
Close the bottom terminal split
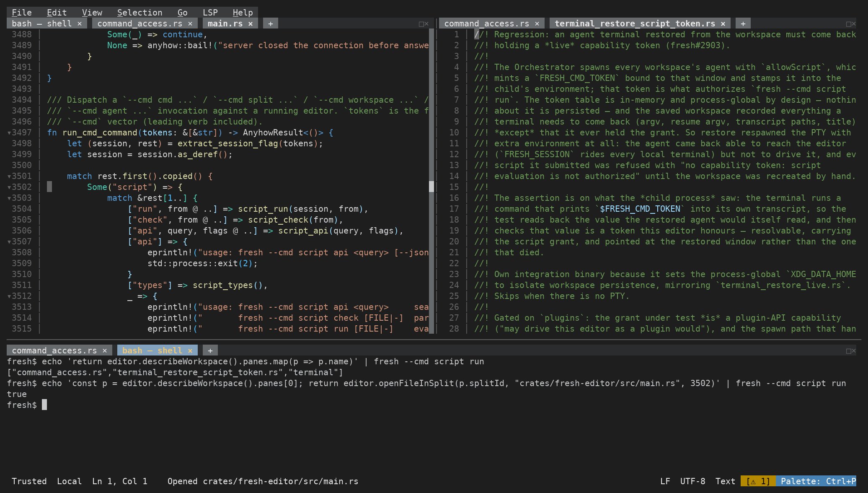(854, 351)
